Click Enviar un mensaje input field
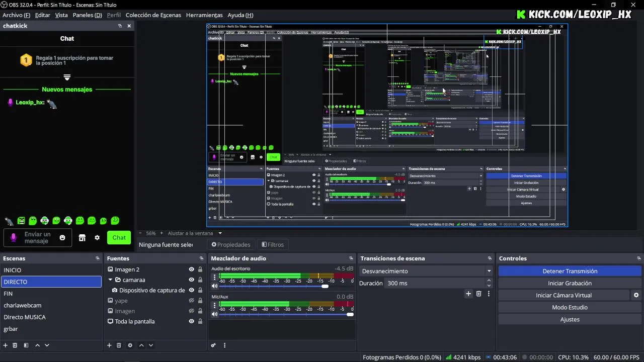 (x=38, y=238)
